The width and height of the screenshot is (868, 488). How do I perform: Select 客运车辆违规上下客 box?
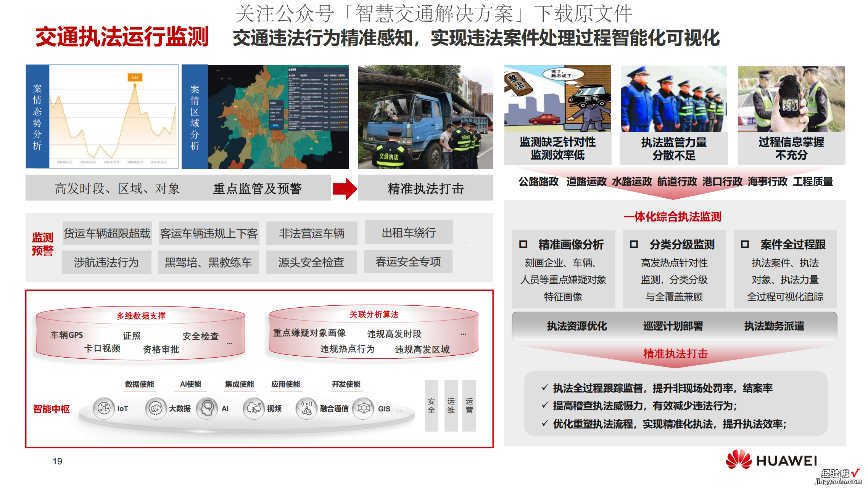coord(209,233)
